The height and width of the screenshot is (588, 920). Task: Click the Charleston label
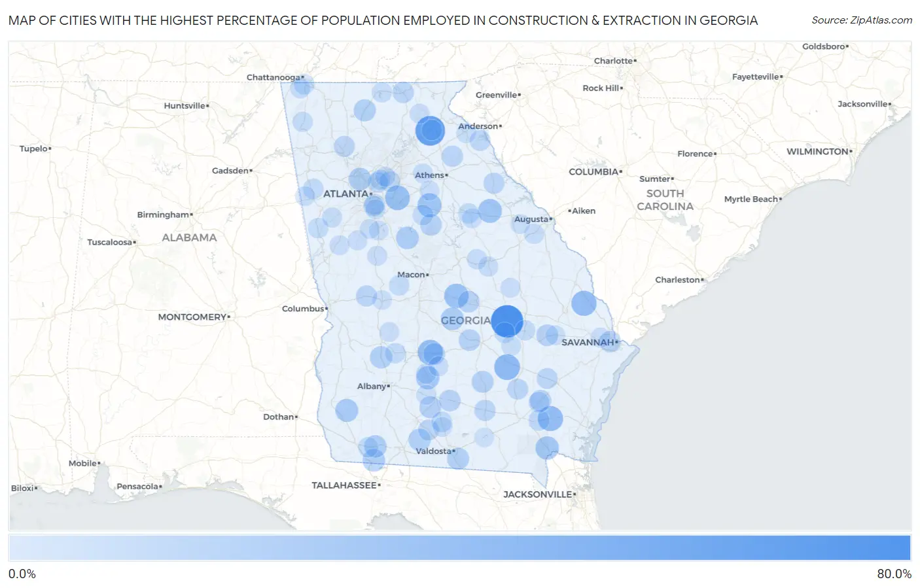click(677, 280)
